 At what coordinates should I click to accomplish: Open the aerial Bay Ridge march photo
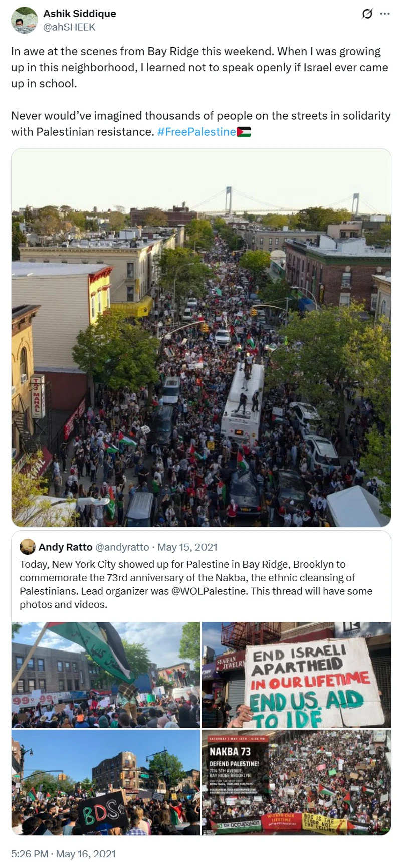point(201,337)
